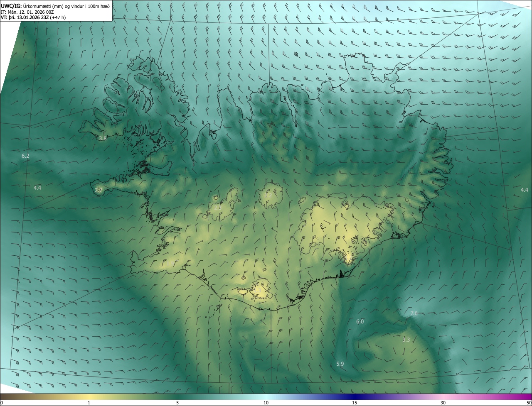Click the title text 'Úrkomumætti (mm) og vindur í 100m hæð'
Viewport: 532px width, 406px height.
(x=66, y=6)
